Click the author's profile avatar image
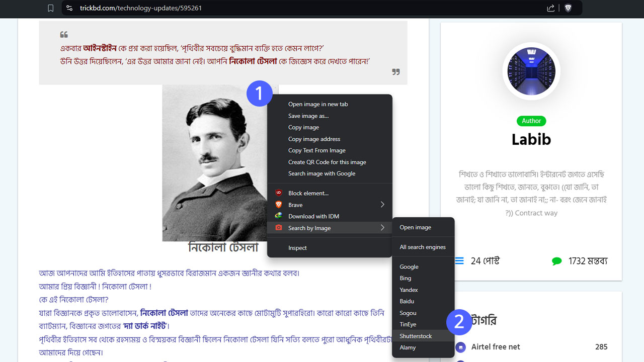 (531, 71)
